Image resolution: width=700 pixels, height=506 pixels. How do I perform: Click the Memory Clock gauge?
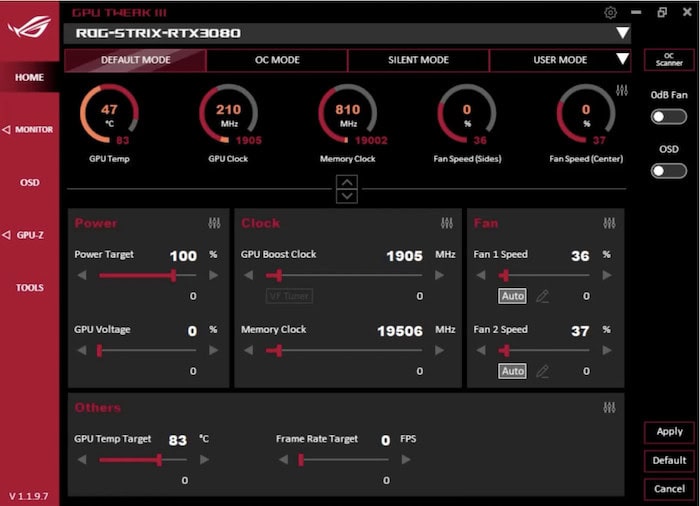pyautogui.click(x=347, y=114)
